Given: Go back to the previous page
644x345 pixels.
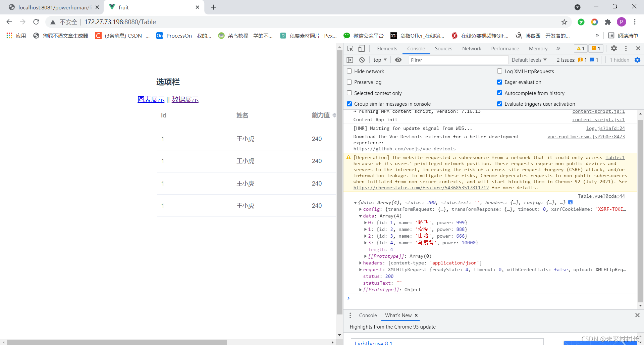Looking at the screenshot, I should 9,22.
